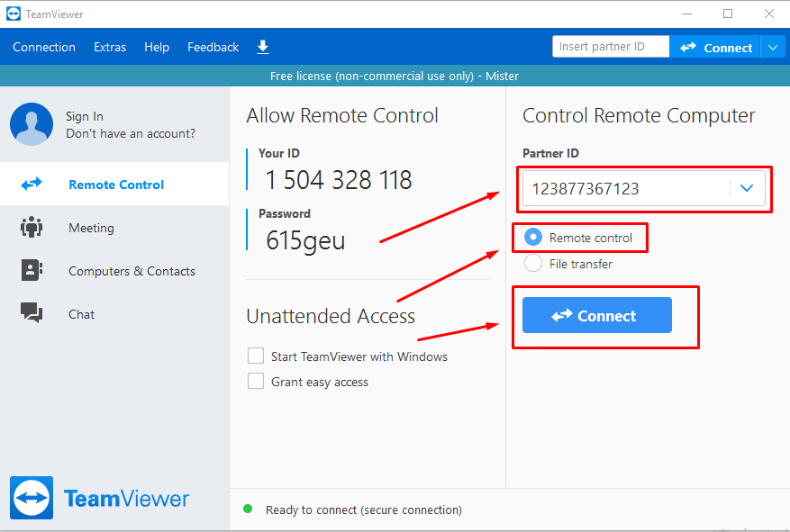The image size is (790, 532).
Task: Switch to the Meeting tab
Action: pyautogui.click(x=114, y=228)
